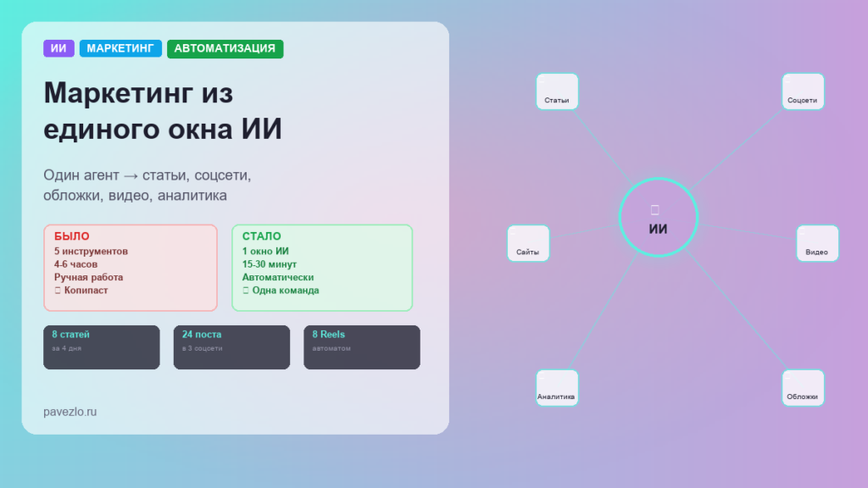This screenshot has height=488, width=868.
Task: Click the 8 Reels stat card
Action: click(362, 347)
